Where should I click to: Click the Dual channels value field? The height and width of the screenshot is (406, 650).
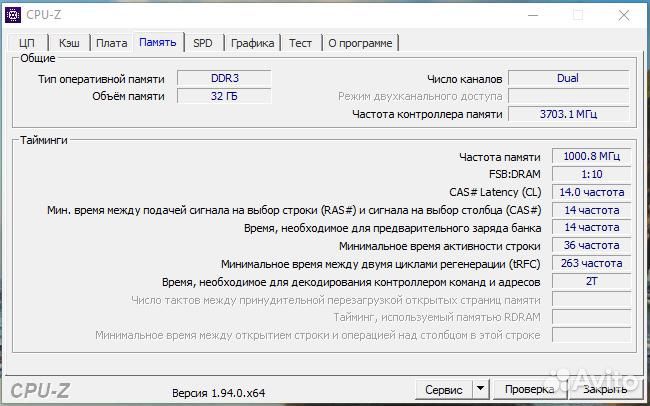click(568, 78)
